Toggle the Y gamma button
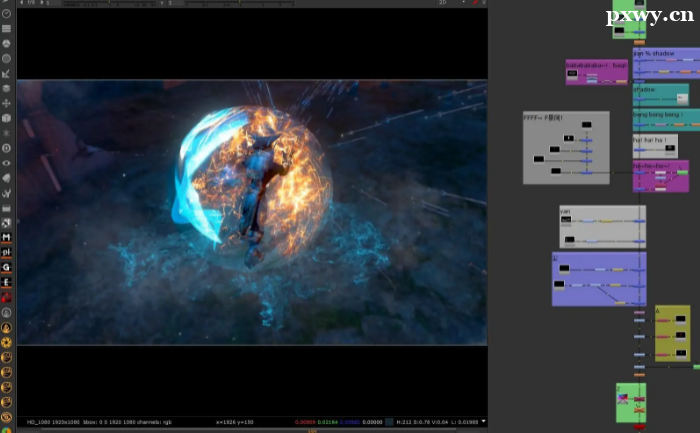700x433 pixels. pos(162,3)
